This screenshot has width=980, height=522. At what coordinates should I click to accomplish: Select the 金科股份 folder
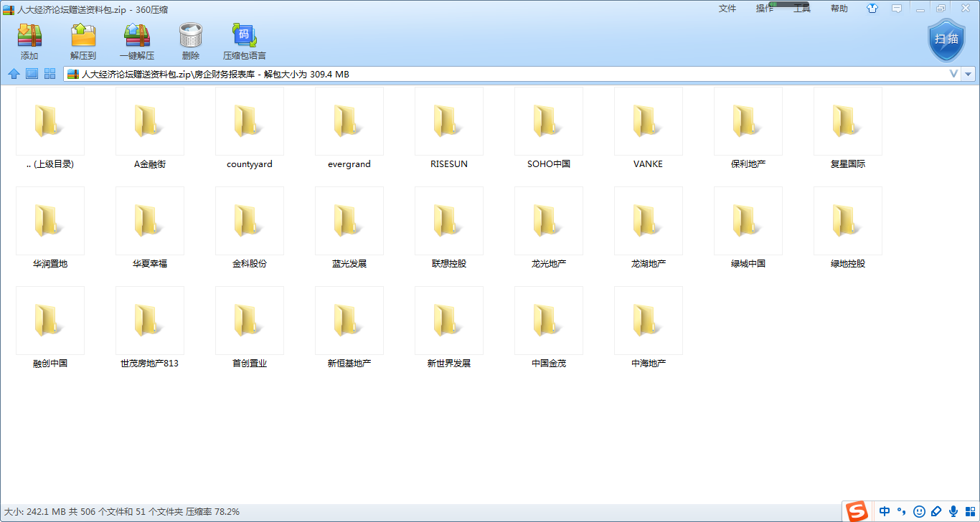pyautogui.click(x=249, y=228)
